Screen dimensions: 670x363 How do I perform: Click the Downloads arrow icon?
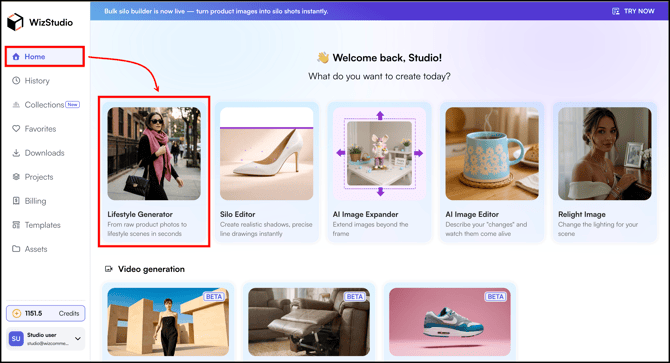[16, 152]
